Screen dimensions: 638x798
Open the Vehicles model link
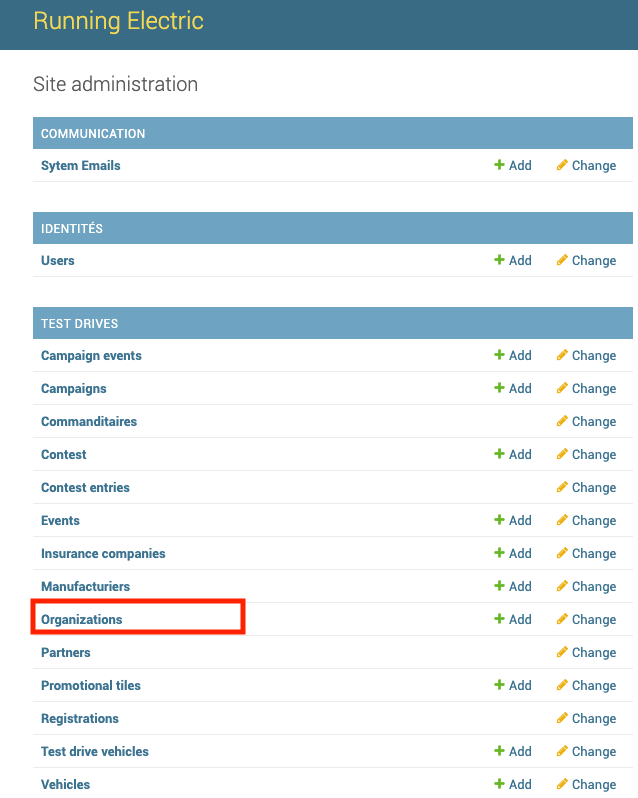(x=66, y=784)
